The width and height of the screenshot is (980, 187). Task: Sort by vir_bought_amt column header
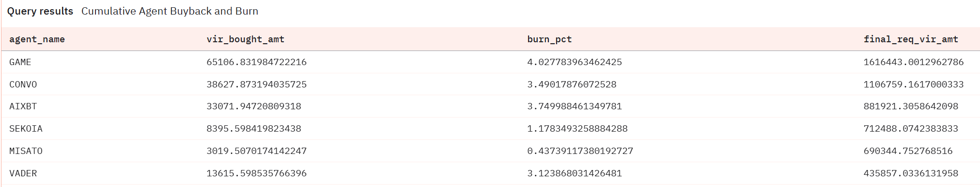click(246, 39)
